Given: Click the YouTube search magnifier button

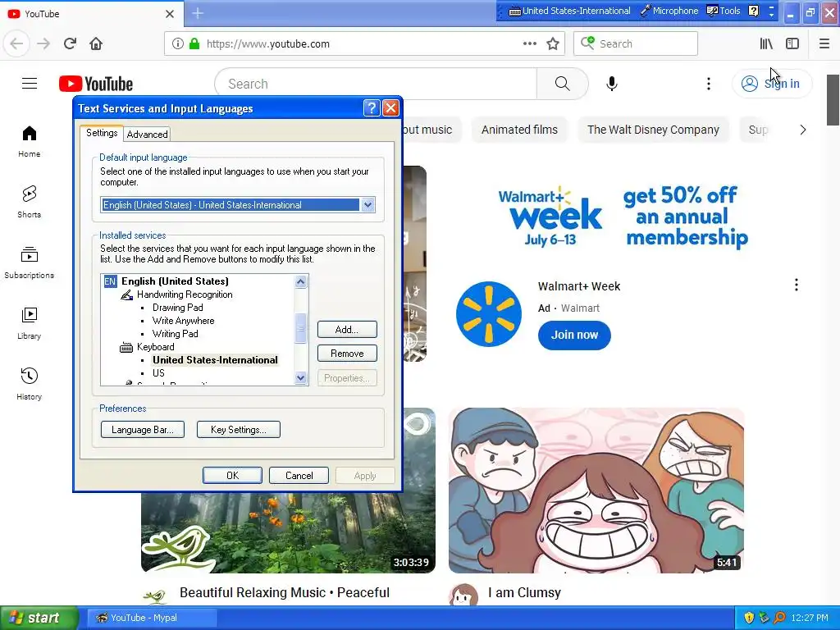Looking at the screenshot, I should coord(562,84).
